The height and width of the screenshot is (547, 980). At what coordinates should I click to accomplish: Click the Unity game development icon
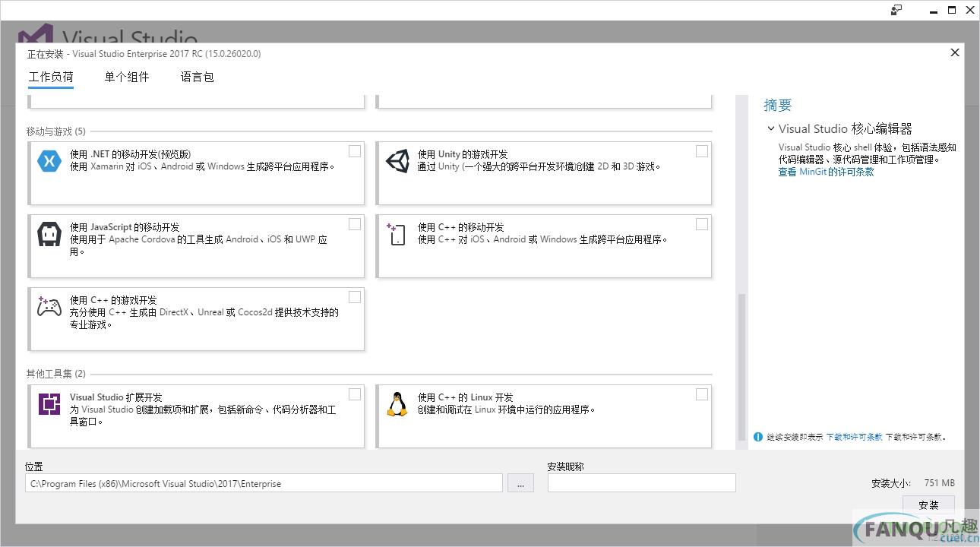(397, 161)
